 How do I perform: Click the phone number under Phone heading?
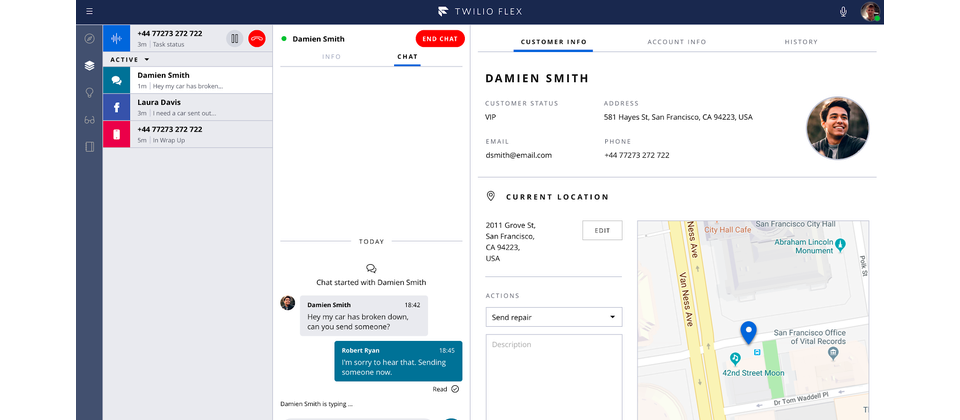coord(637,156)
